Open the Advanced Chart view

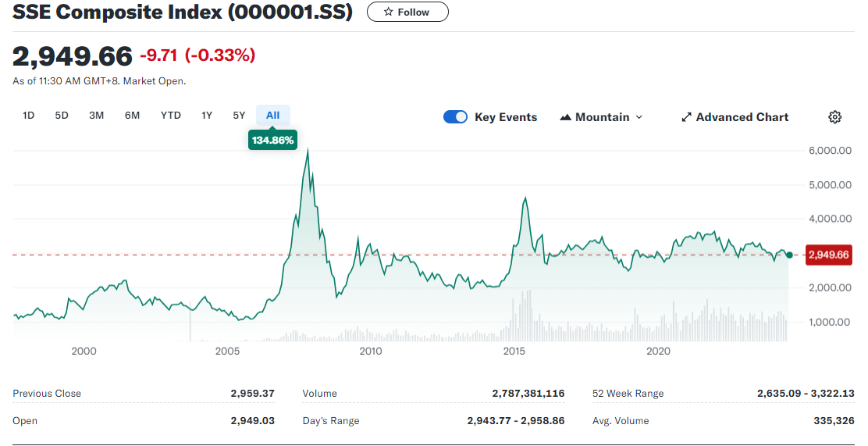735,117
